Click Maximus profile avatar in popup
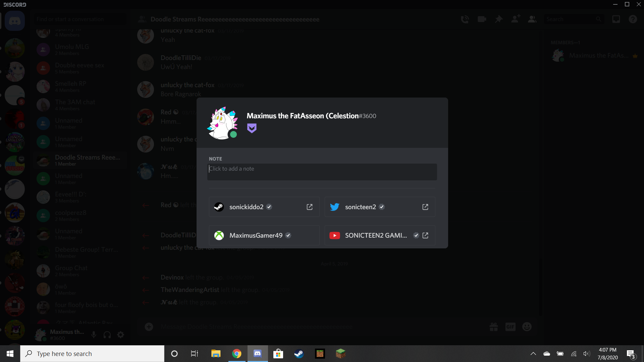The image size is (644, 362). [x=223, y=123]
